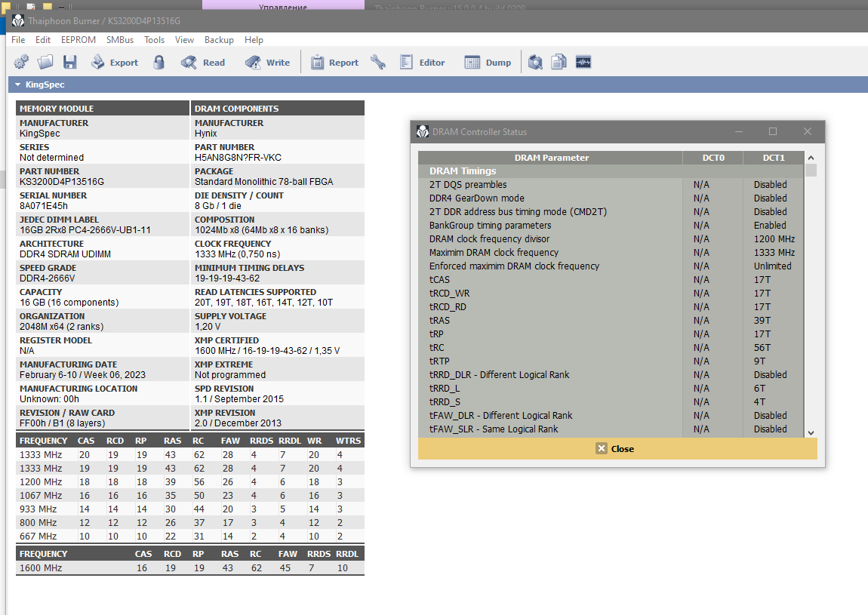Viewport: 868px width, 615px height.
Task: Click the DRAM COMPONENTS header
Action: pos(278,109)
